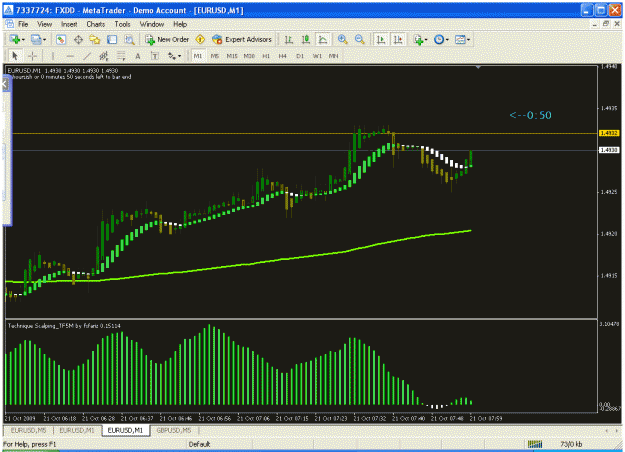The width and height of the screenshot is (625, 452).
Task: Click the chart shift triangle marker
Action: [478, 67]
